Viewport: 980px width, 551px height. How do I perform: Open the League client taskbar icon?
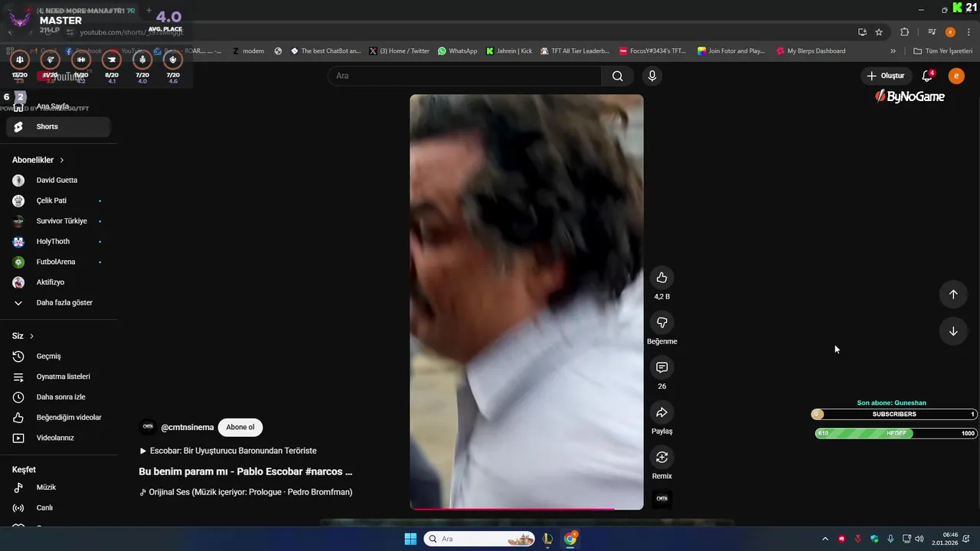[x=547, y=539]
